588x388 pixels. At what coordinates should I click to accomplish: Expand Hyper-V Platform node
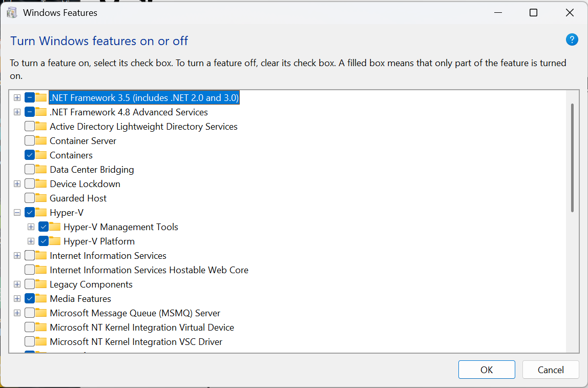(x=31, y=241)
